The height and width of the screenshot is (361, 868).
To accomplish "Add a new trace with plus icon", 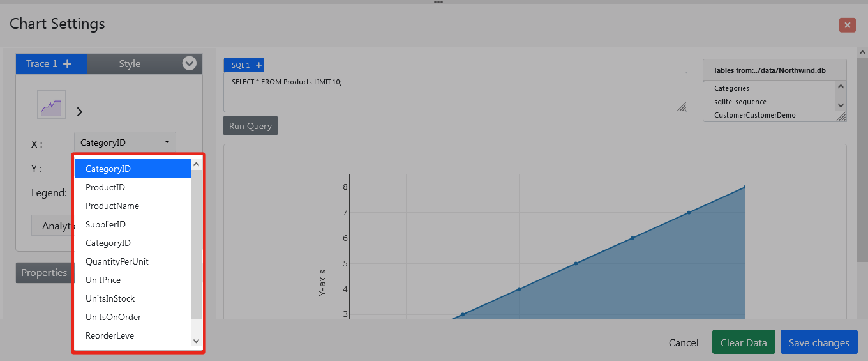I will [67, 64].
